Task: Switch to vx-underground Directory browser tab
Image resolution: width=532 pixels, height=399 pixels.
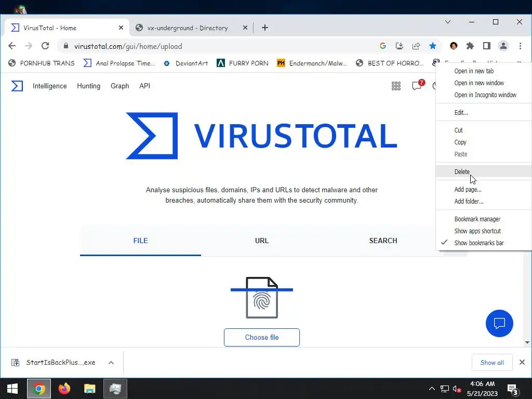Action: [x=187, y=28]
